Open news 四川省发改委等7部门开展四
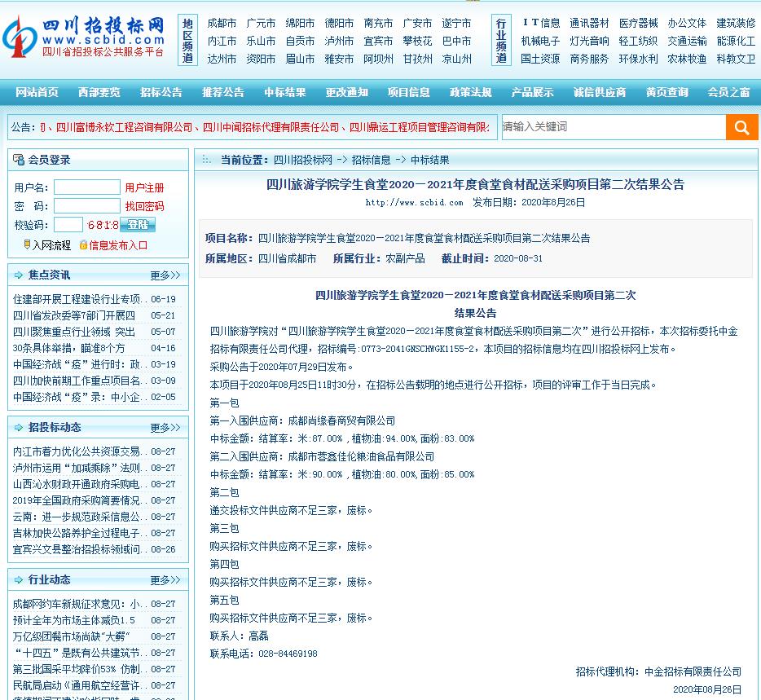 click(x=74, y=315)
